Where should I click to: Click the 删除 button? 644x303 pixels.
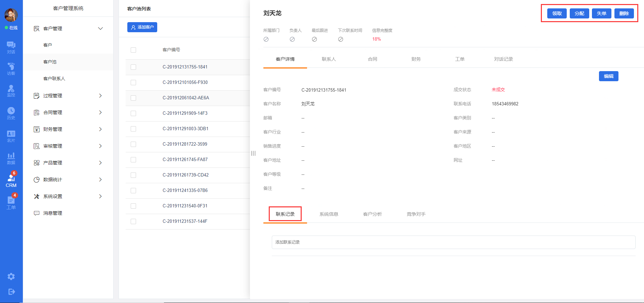tap(624, 13)
